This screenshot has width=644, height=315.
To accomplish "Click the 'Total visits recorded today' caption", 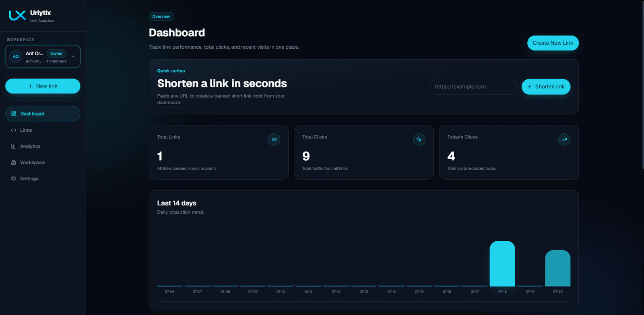I will (471, 168).
